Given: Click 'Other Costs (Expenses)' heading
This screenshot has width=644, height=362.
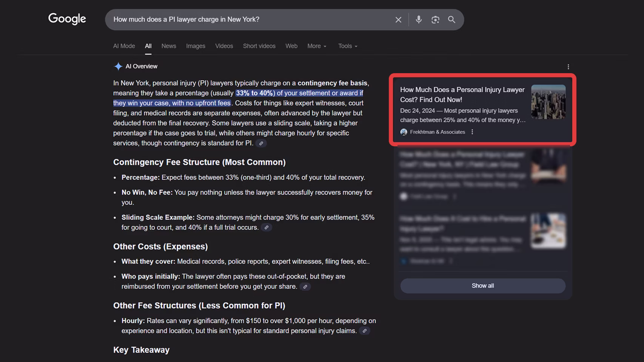Looking at the screenshot, I should pyautogui.click(x=160, y=247).
